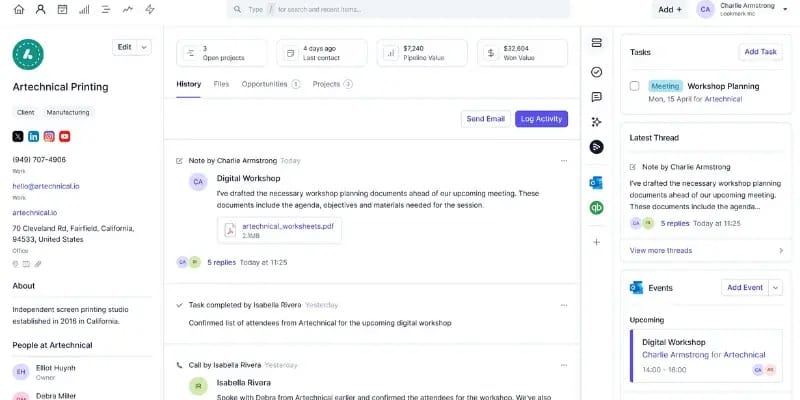
Task: Open the Instagram profile icon
Action: 49,136
